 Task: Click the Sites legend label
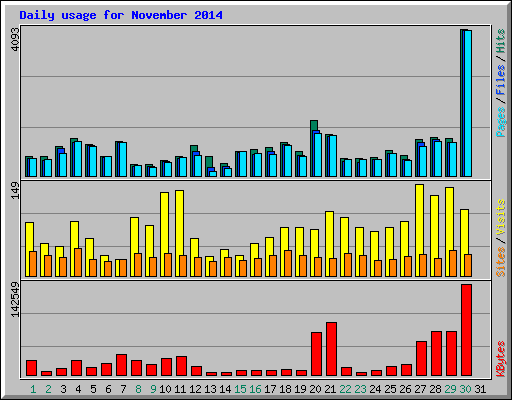[501, 262]
